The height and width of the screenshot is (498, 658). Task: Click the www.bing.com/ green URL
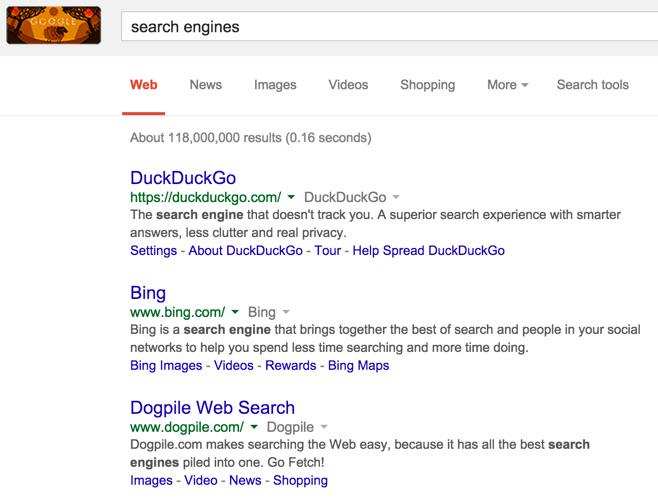[x=178, y=312]
